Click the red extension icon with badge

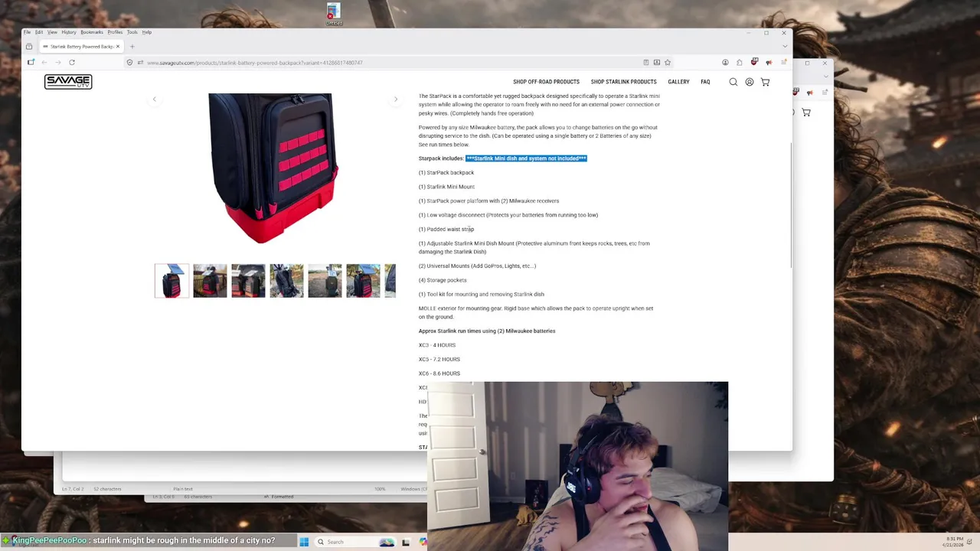coord(754,63)
